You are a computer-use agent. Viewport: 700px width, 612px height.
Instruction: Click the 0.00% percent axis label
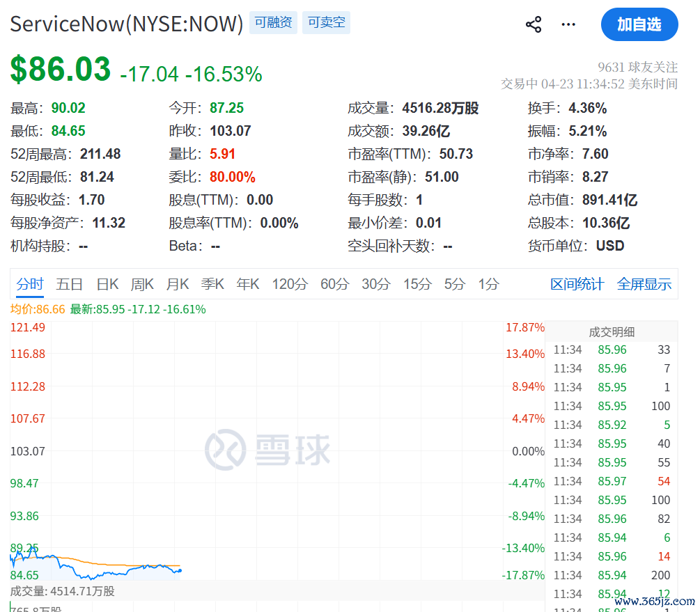click(528, 451)
